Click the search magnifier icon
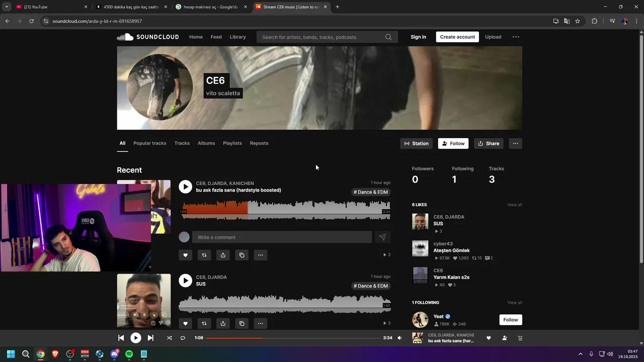644x362 pixels. click(x=388, y=37)
